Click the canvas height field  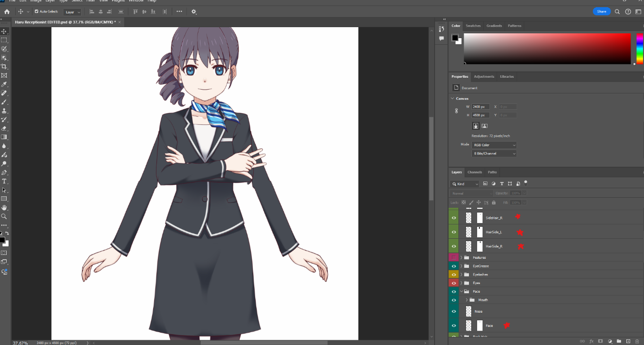tap(480, 115)
